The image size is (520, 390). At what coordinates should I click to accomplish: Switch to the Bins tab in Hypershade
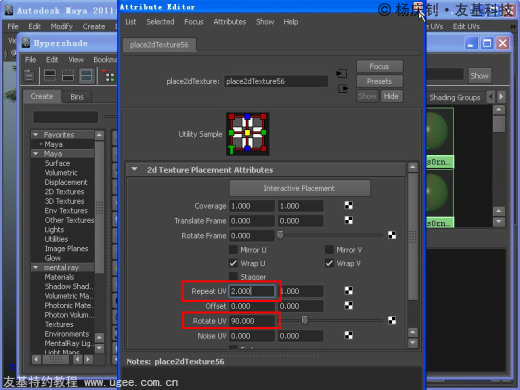coord(77,97)
